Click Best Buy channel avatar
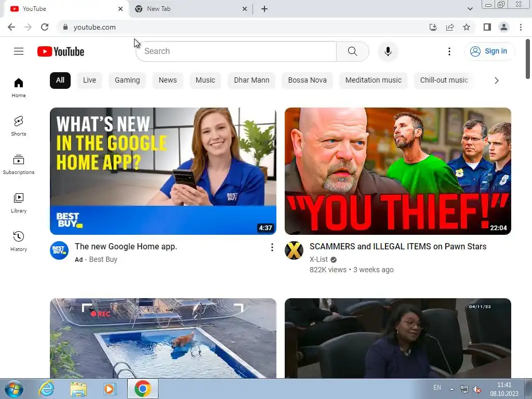The height and width of the screenshot is (399, 532). click(x=59, y=250)
